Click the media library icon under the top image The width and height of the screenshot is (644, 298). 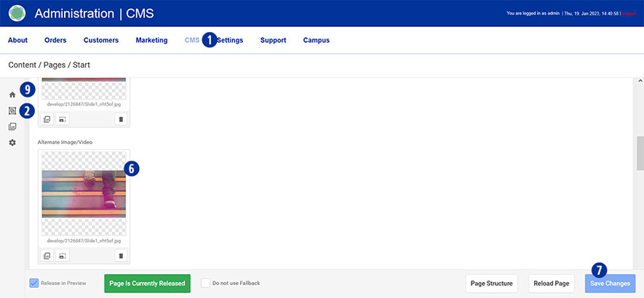click(47, 119)
